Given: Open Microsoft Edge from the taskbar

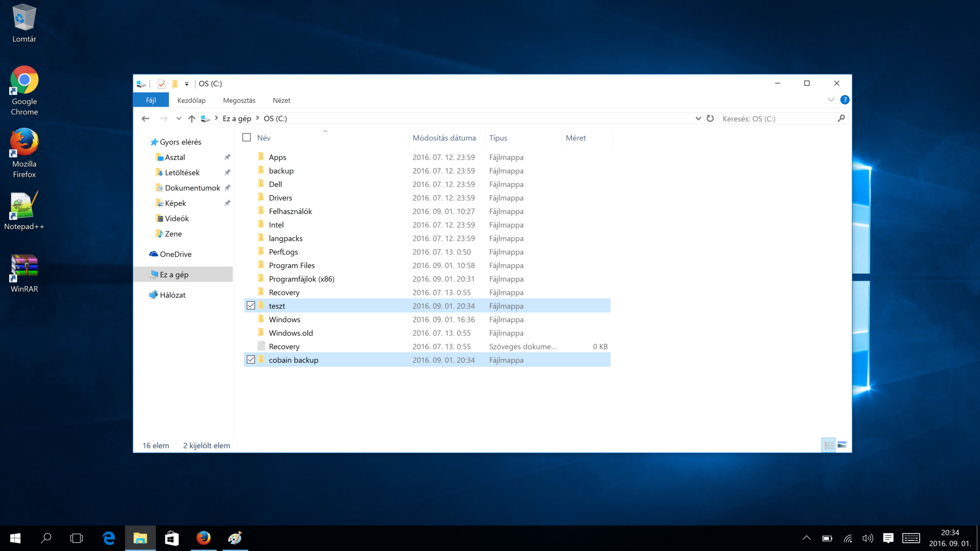Looking at the screenshot, I should click(x=108, y=538).
